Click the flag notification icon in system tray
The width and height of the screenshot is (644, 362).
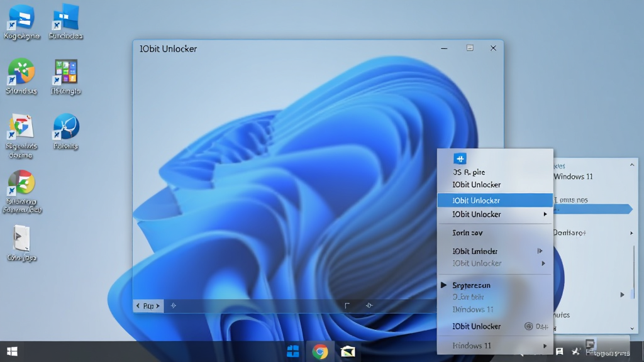coord(559,351)
